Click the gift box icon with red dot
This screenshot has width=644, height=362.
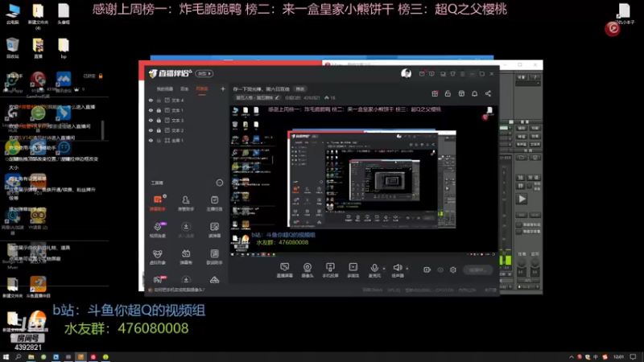(435, 93)
